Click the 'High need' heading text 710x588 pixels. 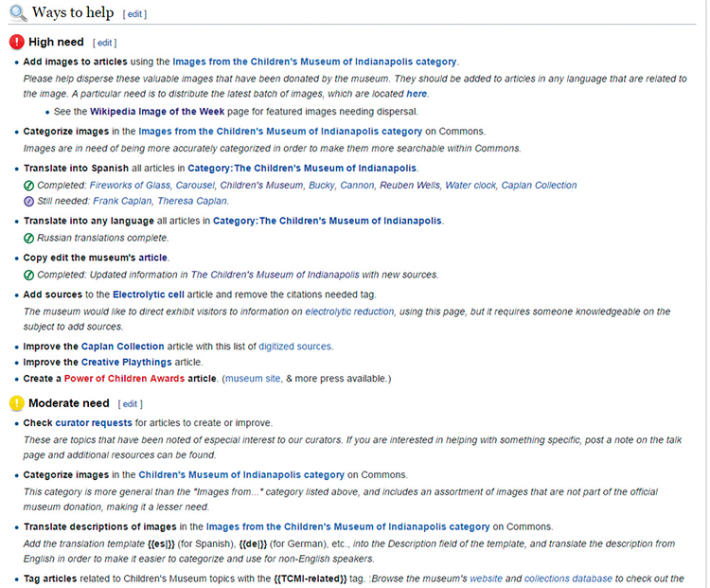pyautogui.click(x=56, y=42)
